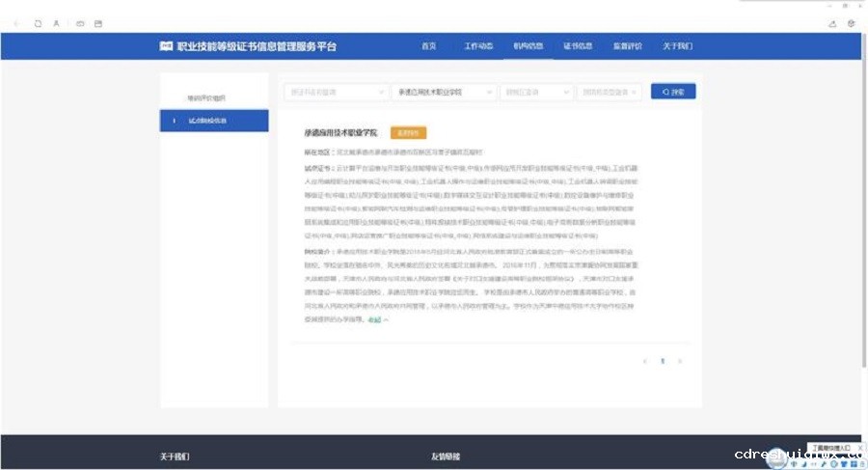
Task: Go to the next results page arrow
Action: tap(680, 361)
